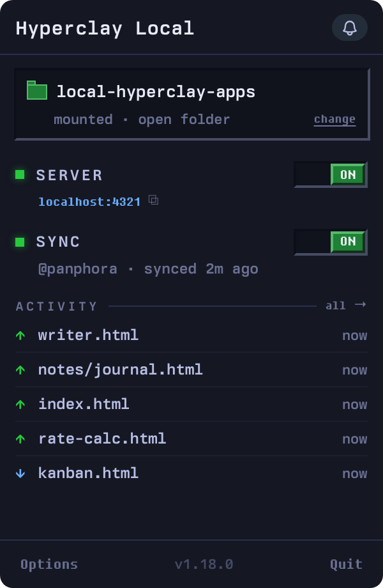Select index.html activity entry
The image size is (383, 588).
pyautogui.click(x=191, y=404)
